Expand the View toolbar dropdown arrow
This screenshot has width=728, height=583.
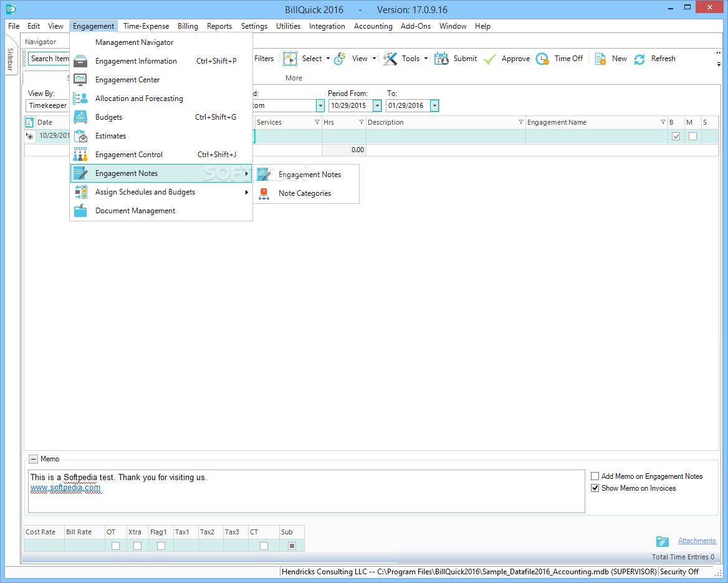374,59
